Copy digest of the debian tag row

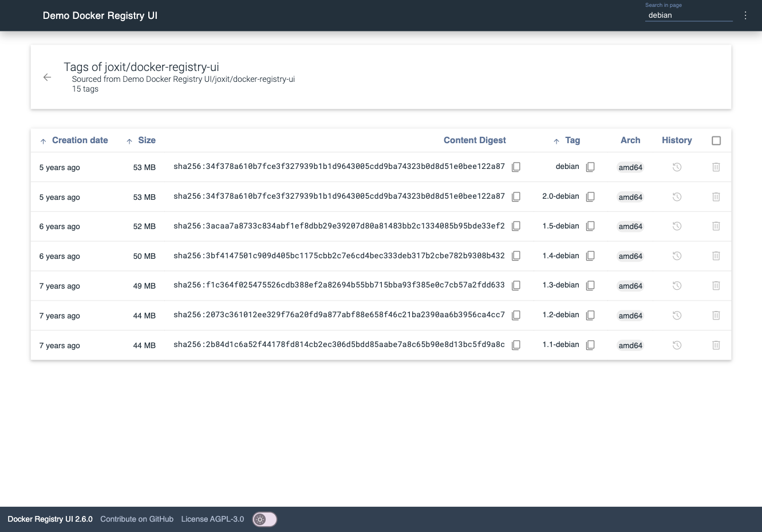(x=516, y=167)
